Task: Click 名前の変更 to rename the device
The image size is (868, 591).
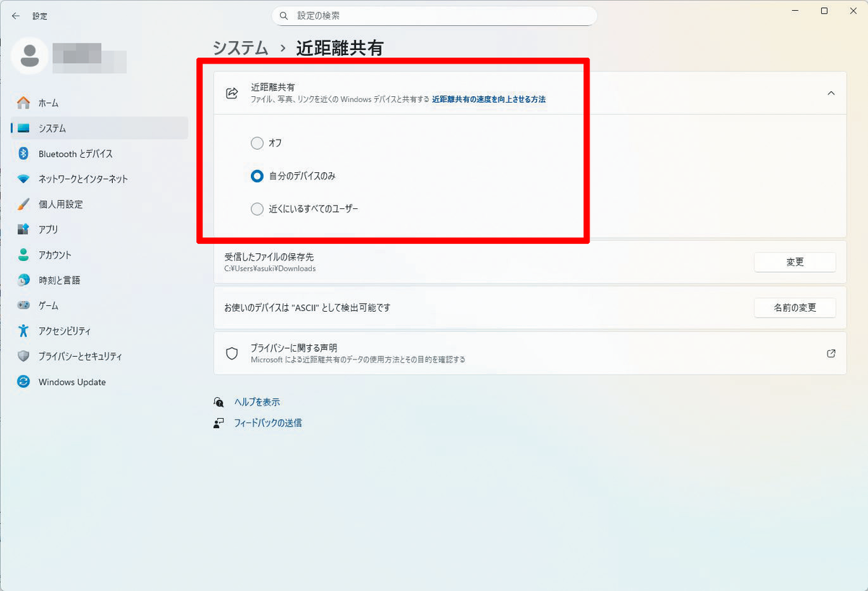Action: [x=794, y=307]
